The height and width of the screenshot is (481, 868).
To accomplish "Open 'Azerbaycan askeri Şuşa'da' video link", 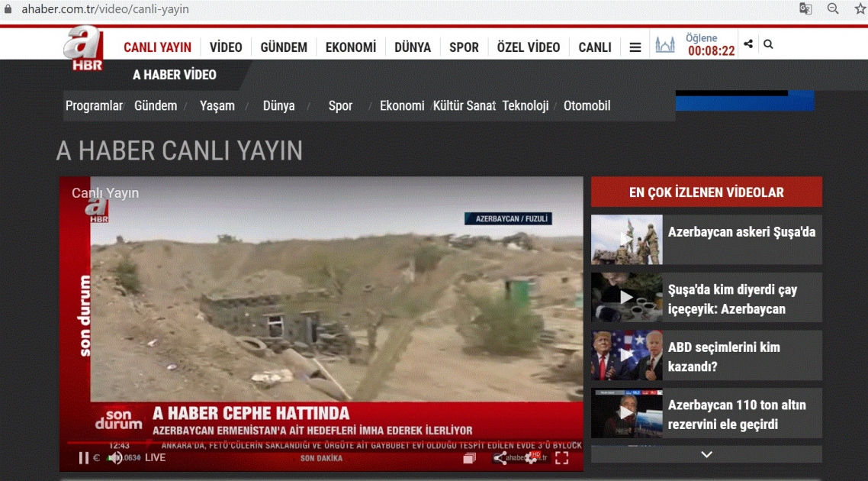I will click(x=742, y=232).
